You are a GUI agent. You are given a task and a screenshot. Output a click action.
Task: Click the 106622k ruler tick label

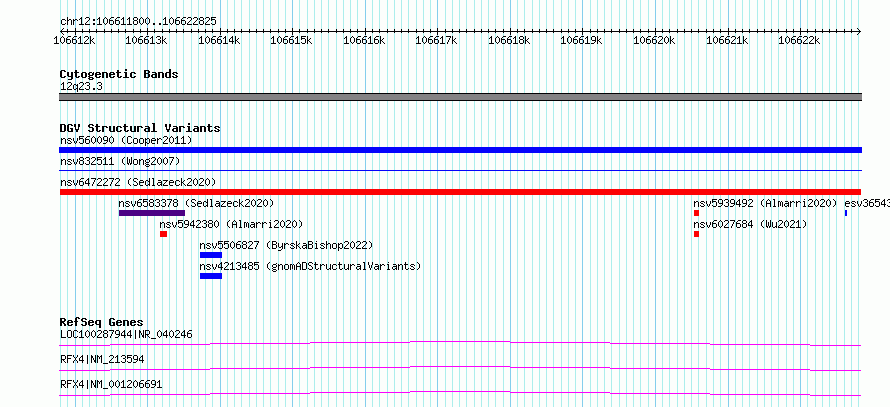coord(800,40)
